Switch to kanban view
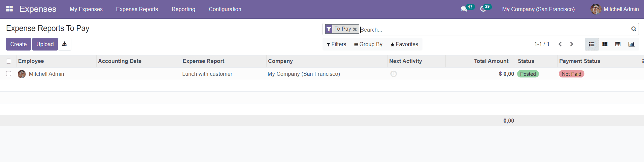 tap(605, 44)
